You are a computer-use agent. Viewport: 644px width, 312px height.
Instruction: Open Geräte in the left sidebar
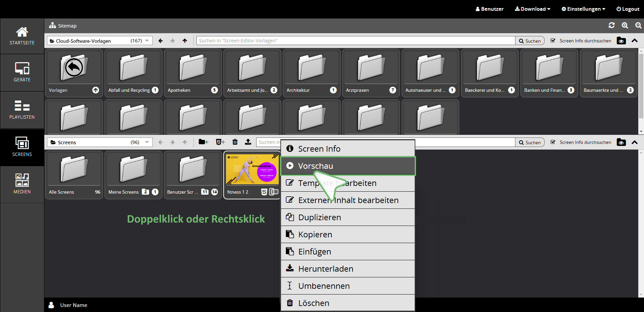point(22,72)
